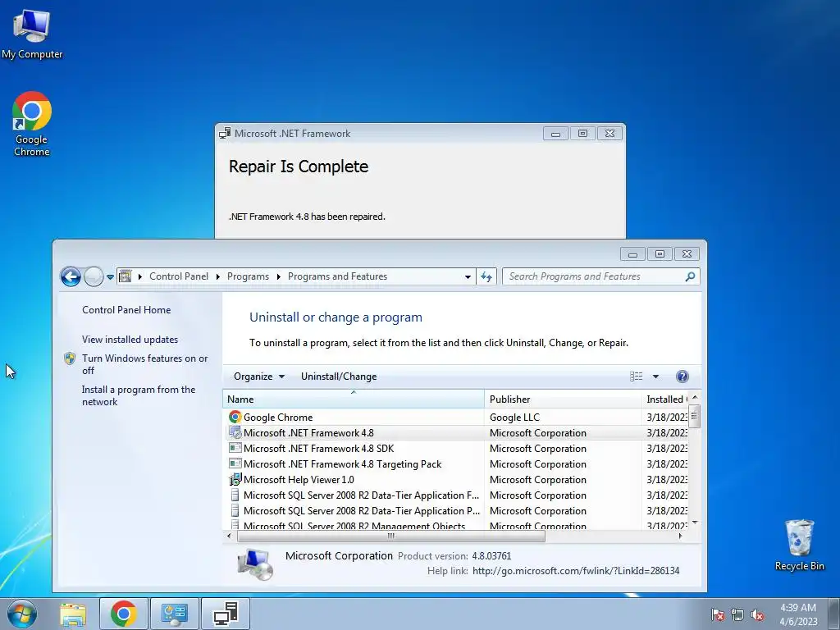This screenshot has height=630, width=840.
Task: Sort by the Publisher column header
Action: [x=563, y=399]
